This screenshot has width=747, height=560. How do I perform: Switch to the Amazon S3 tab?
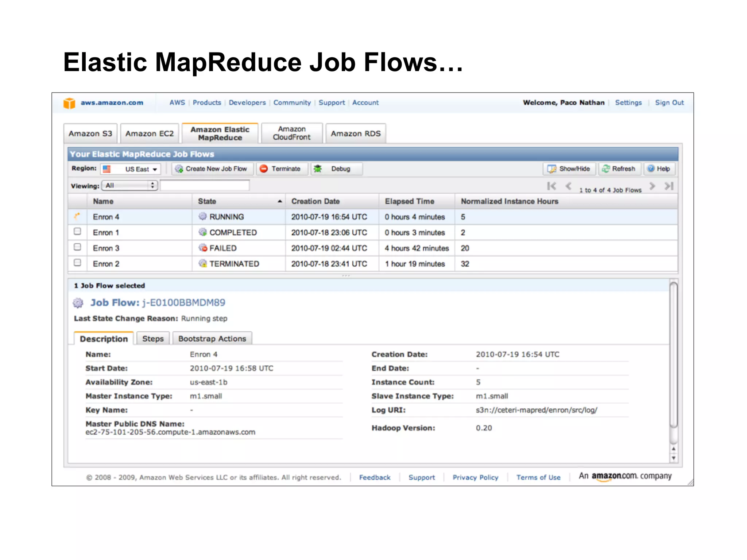click(x=90, y=133)
